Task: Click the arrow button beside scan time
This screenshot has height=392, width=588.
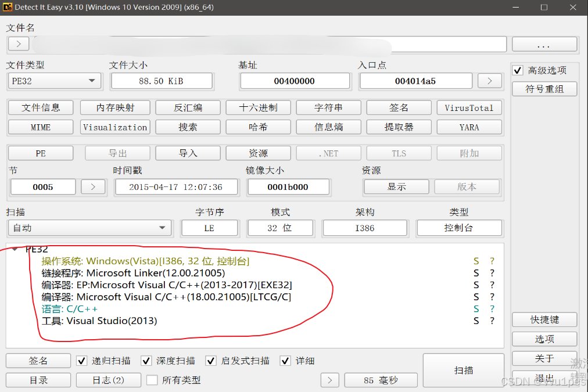Action: tap(329, 380)
